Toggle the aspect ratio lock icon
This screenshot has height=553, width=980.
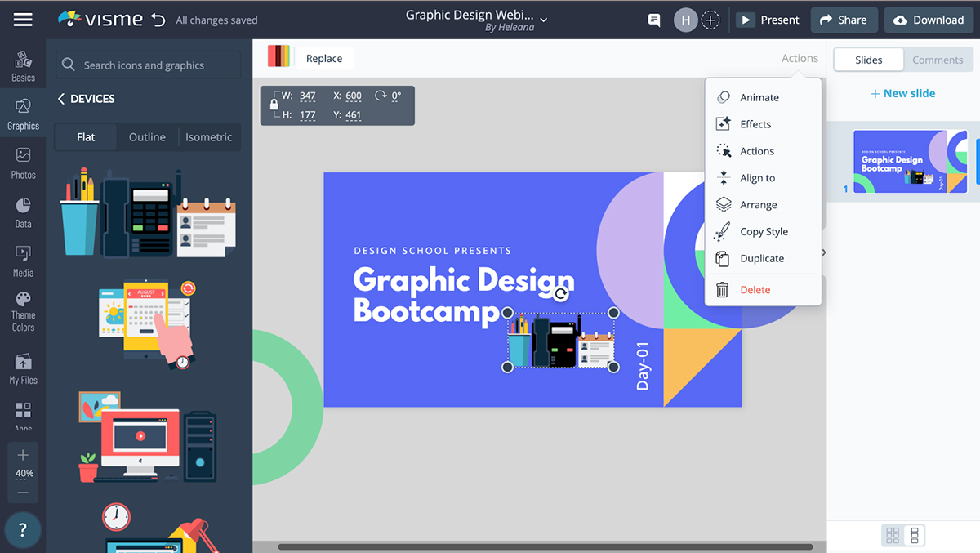coord(274,105)
